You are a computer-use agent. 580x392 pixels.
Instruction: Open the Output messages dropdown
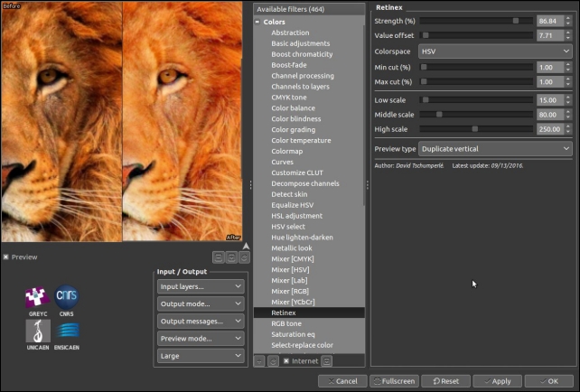tap(201, 322)
